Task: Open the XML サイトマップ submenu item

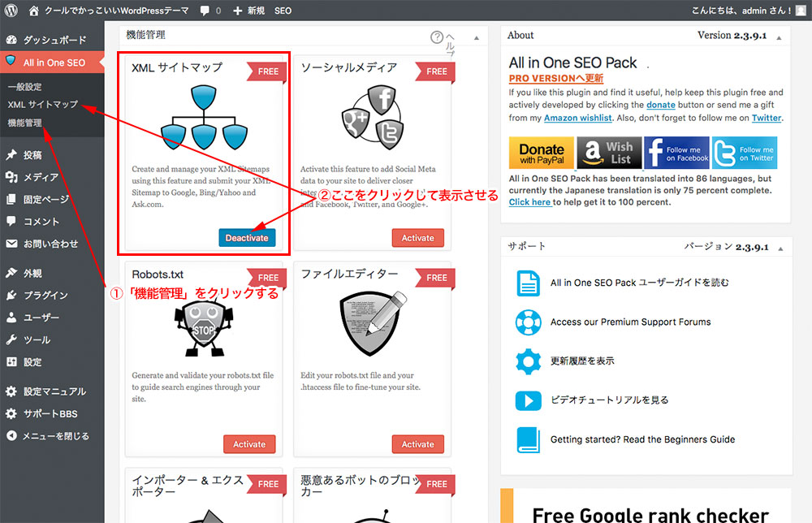Action: pyautogui.click(x=43, y=105)
